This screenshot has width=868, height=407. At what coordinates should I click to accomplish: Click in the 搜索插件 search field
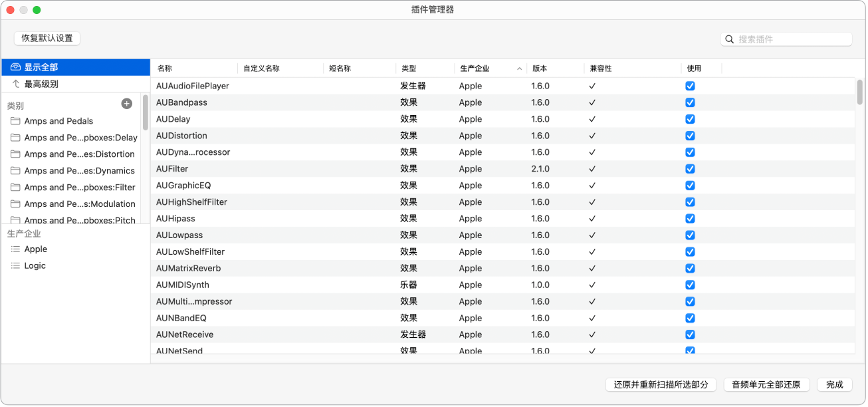click(786, 39)
